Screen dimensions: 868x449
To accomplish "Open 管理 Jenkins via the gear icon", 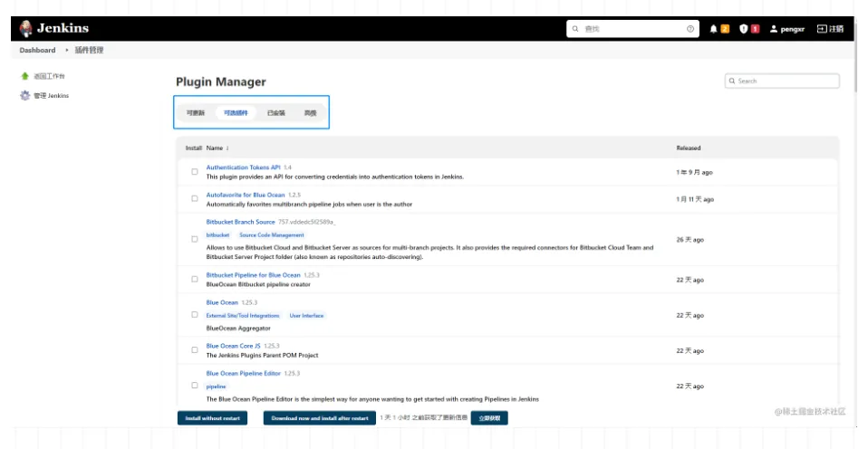I will 24,95.
